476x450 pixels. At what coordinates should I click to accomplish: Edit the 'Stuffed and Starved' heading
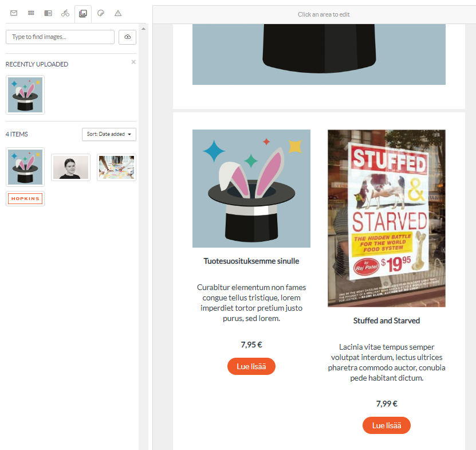(387, 321)
